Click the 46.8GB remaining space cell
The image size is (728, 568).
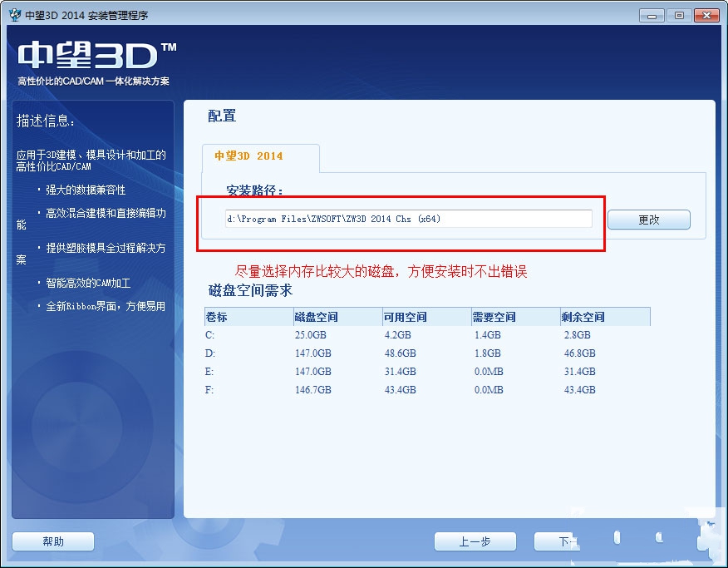[x=579, y=353]
